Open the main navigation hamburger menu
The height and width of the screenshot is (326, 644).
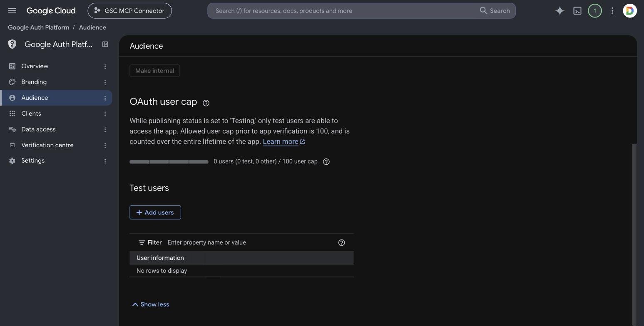[x=12, y=11]
